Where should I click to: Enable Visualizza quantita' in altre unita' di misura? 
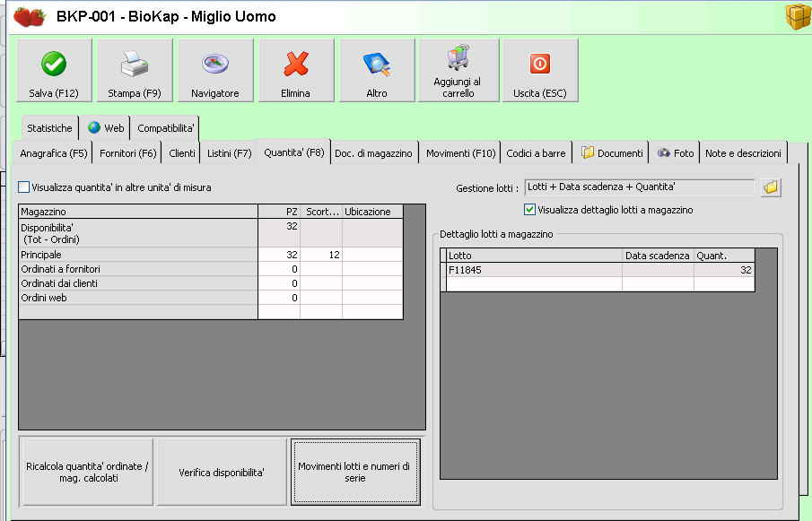click(24, 187)
